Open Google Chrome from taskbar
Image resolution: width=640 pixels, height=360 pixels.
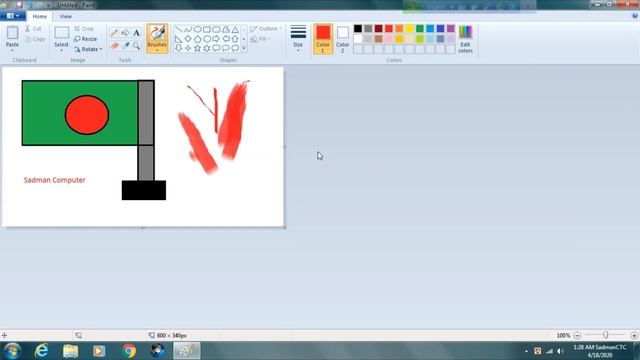pyautogui.click(x=129, y=351)
